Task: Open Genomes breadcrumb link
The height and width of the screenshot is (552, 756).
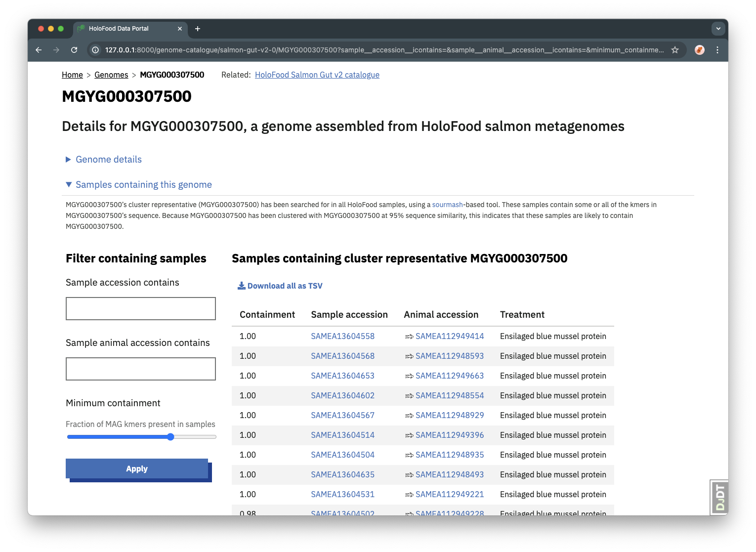Action: [x=111, y=75]
